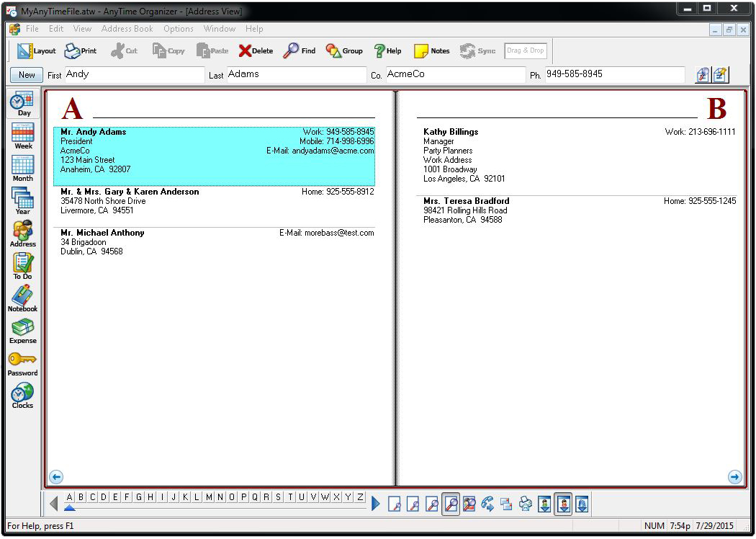This screenshot has width=756, height=539.
Task: Open the Address Book menu
Action: [x=127, y=29]
